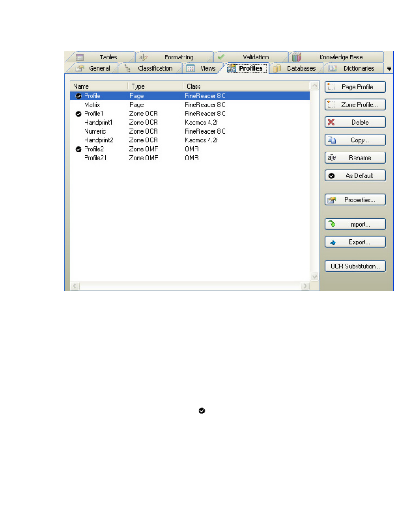Click default checkmark icon beside Profile2

pos(78,149)
